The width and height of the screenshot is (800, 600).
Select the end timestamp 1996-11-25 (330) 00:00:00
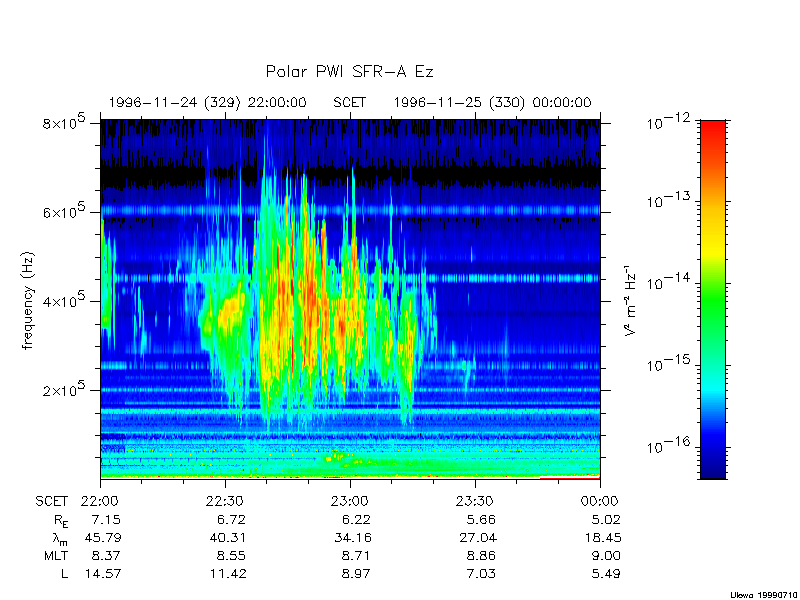(x=492, y=103)
